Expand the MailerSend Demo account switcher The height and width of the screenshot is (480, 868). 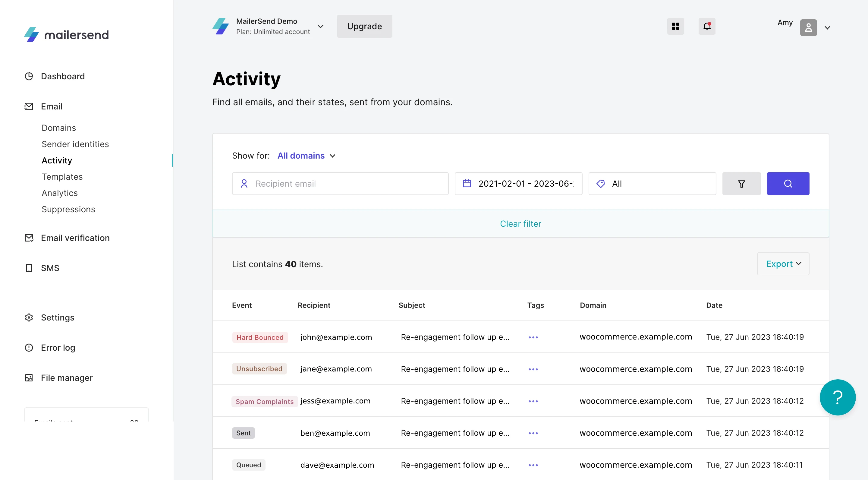[320, 26]
